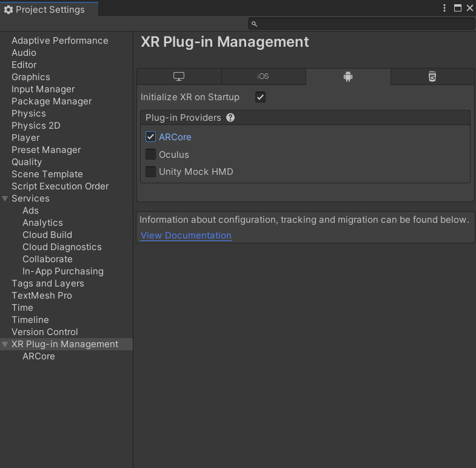Click the settings search field

coord(361,24)
